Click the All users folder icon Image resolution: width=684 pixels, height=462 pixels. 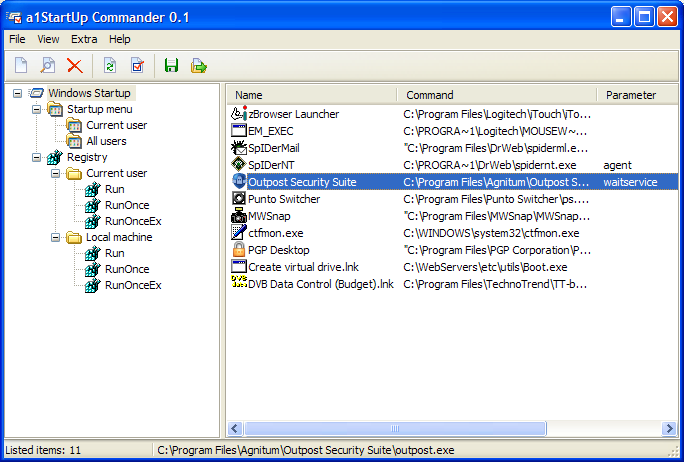click(x=74, y=141)
